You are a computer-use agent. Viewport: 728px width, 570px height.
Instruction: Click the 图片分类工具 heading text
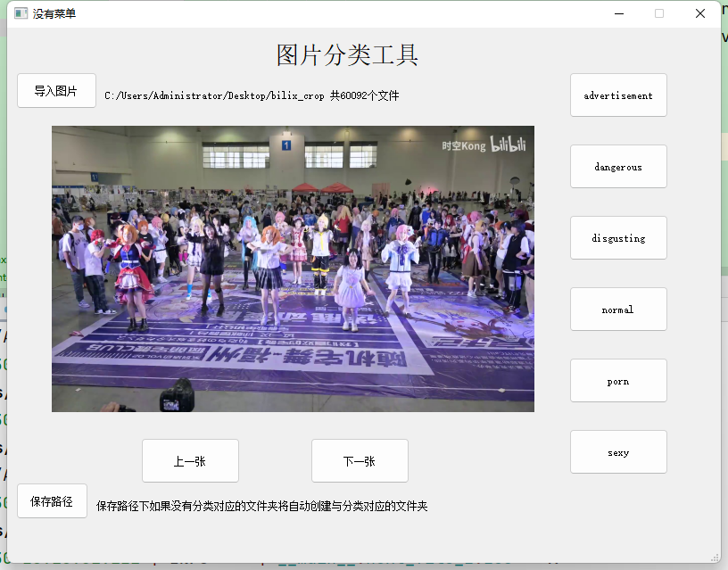tap(347, 54)
